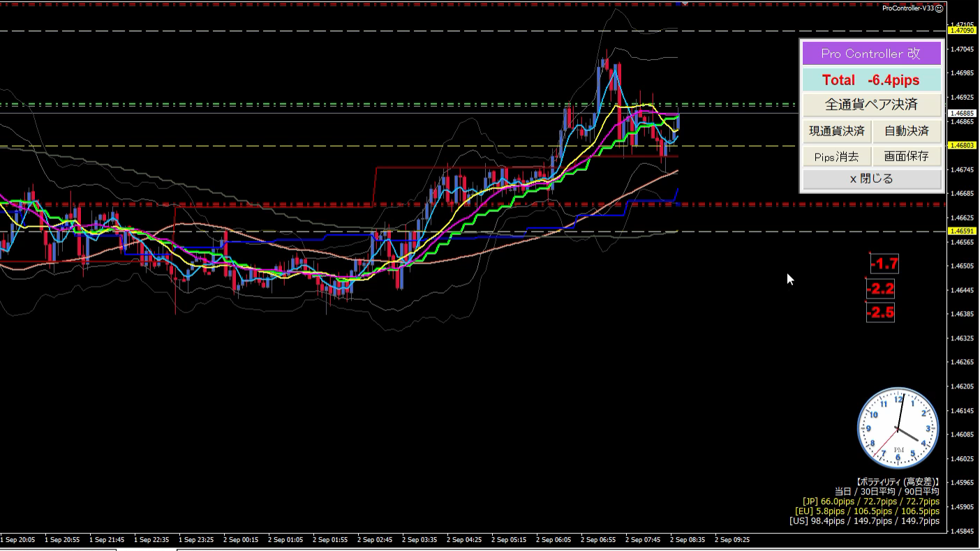The height and width of the screenshot is (551, 980).
Task: Click the [US] 98.4pips volatility line
Action: [865, 521]
